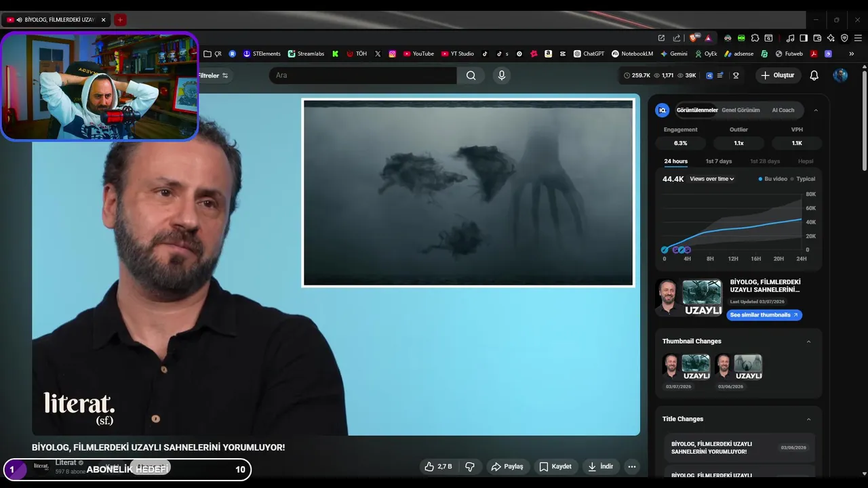868x488 pixels.
Task: Select the 24 hours range tab
Action: pyautogui.click(x=675, y=161)
